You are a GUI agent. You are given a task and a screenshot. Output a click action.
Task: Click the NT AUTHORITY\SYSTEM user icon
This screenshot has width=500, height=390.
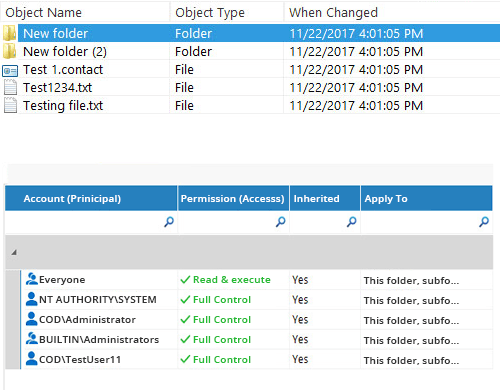click(32, 299)
